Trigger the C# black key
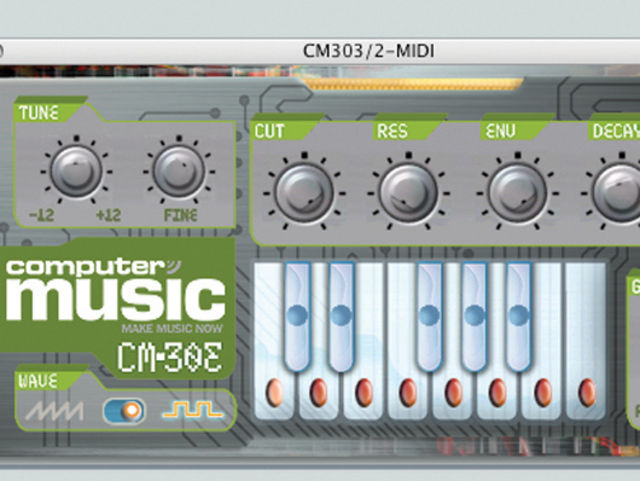The image size is (640, 481). tap(297, 316)
